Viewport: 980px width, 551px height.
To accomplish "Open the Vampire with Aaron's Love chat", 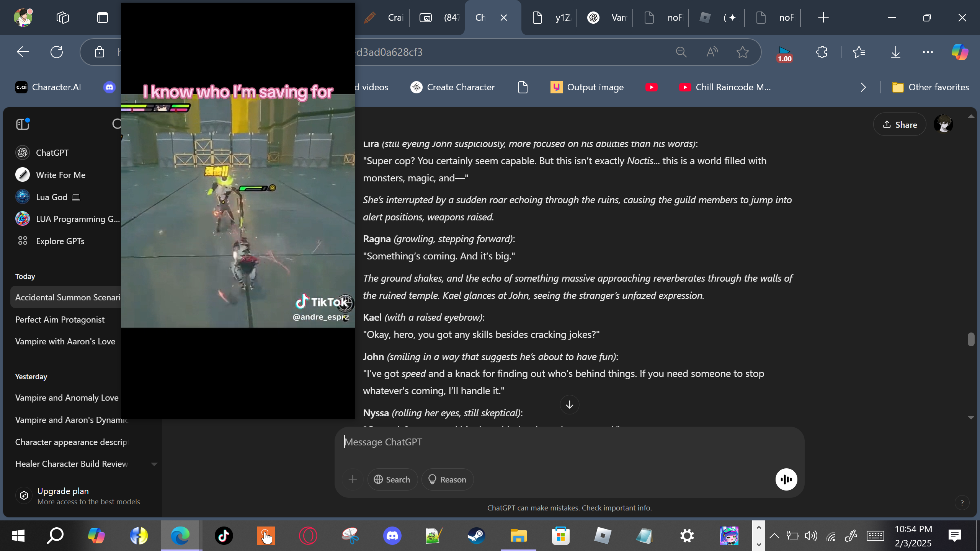I will pyautogui.click(x=65, y=341).
